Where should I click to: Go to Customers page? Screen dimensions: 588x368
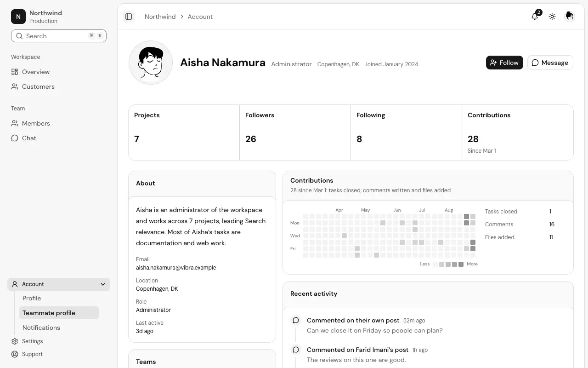[x=59, y=86]
